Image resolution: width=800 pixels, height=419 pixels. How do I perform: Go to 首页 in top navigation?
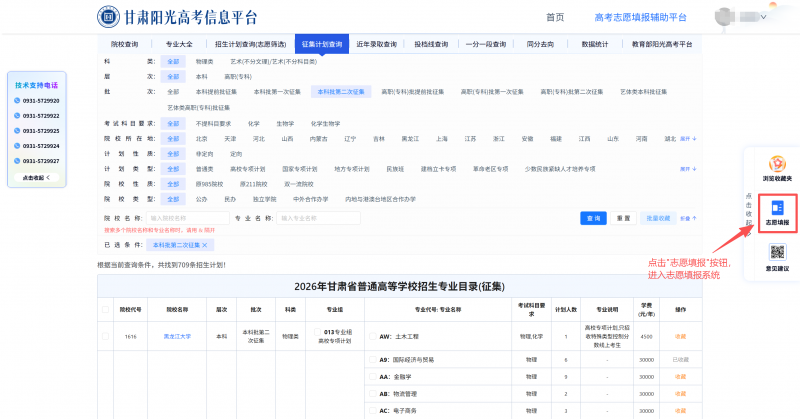[555, 17]
